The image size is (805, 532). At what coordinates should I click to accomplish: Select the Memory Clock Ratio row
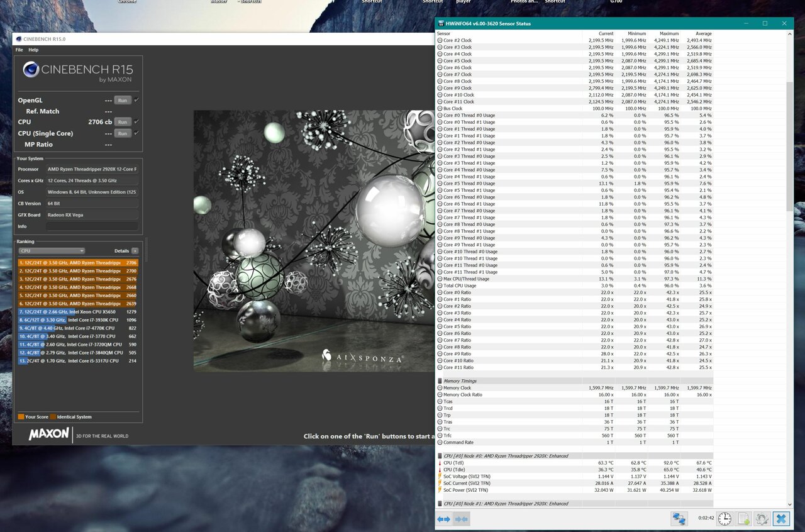pos(575,395)
